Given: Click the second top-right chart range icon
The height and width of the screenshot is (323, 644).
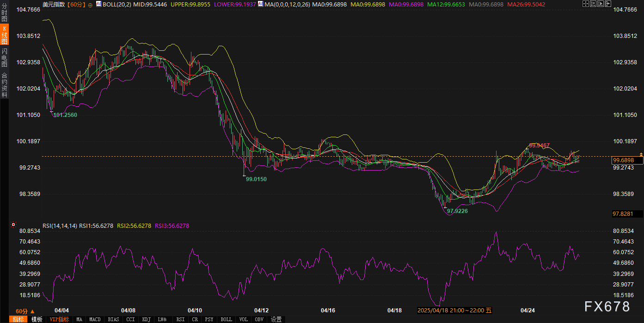Looking at the screenshot, I should (x=594, y=4).
